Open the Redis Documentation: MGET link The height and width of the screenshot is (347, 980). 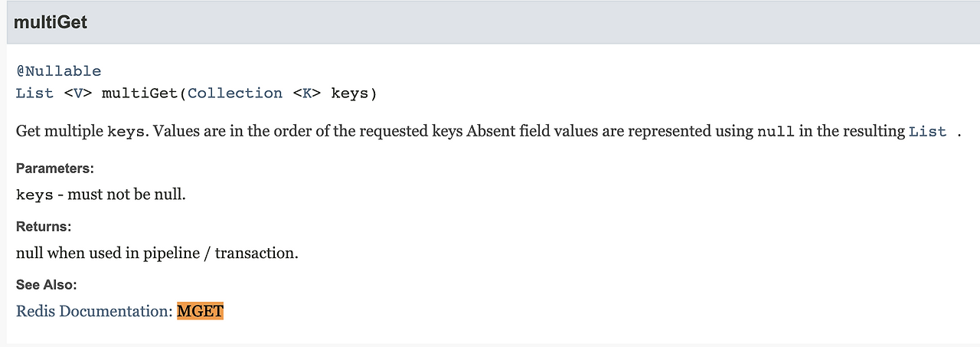click(x=119, y=311)
